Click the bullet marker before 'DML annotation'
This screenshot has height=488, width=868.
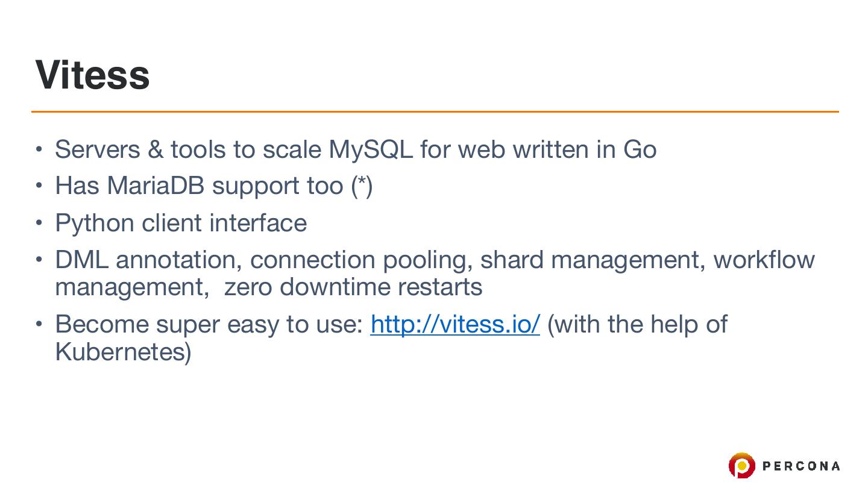[x=39, y=260]
